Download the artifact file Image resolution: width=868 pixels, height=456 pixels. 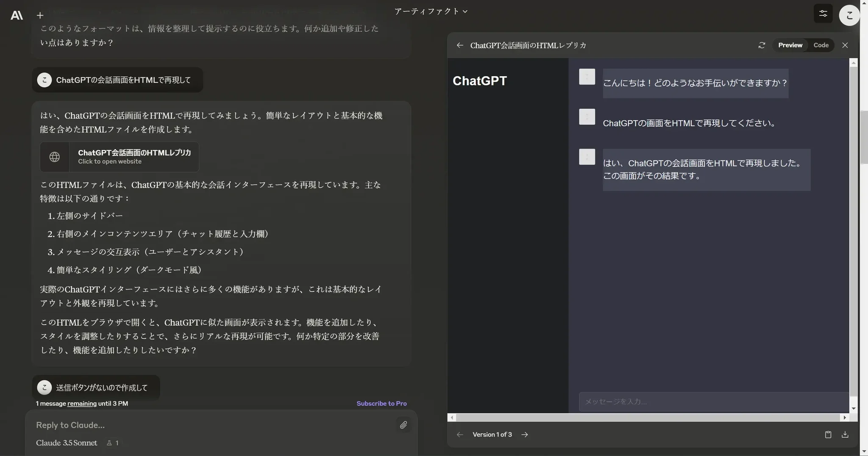tap(845, 434)
